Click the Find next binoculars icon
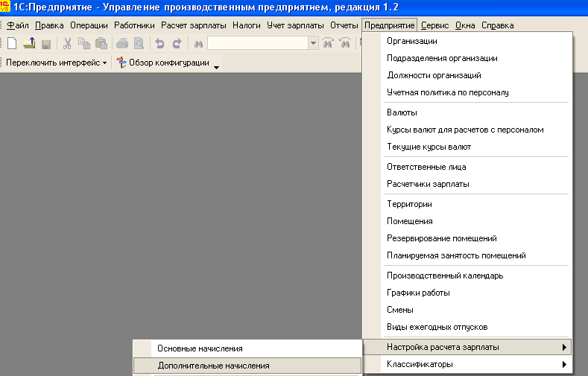 [328, 43]
